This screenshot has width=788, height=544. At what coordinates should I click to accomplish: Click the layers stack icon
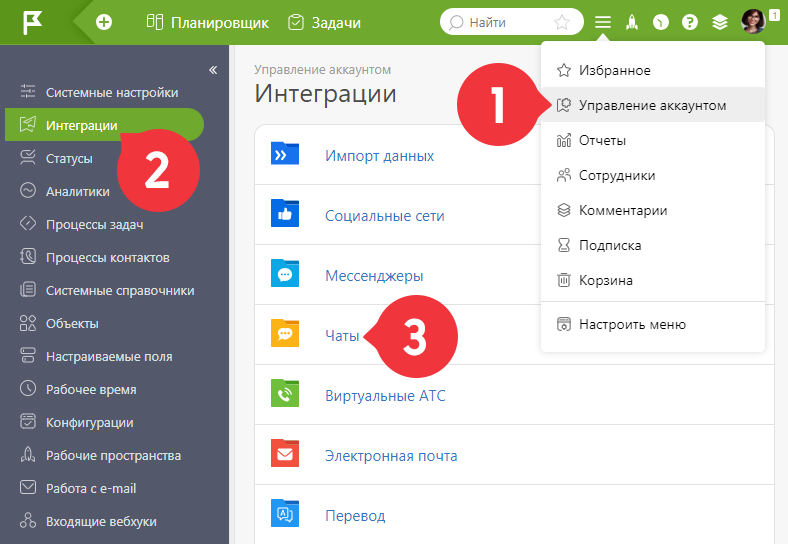point(720,22)
